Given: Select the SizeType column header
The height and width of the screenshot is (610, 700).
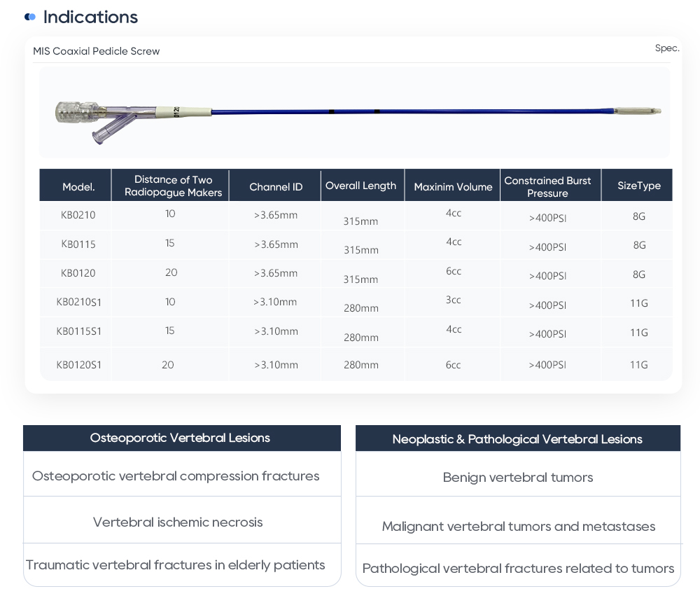Looking at the screenshot, I should (x=638, y=186).
